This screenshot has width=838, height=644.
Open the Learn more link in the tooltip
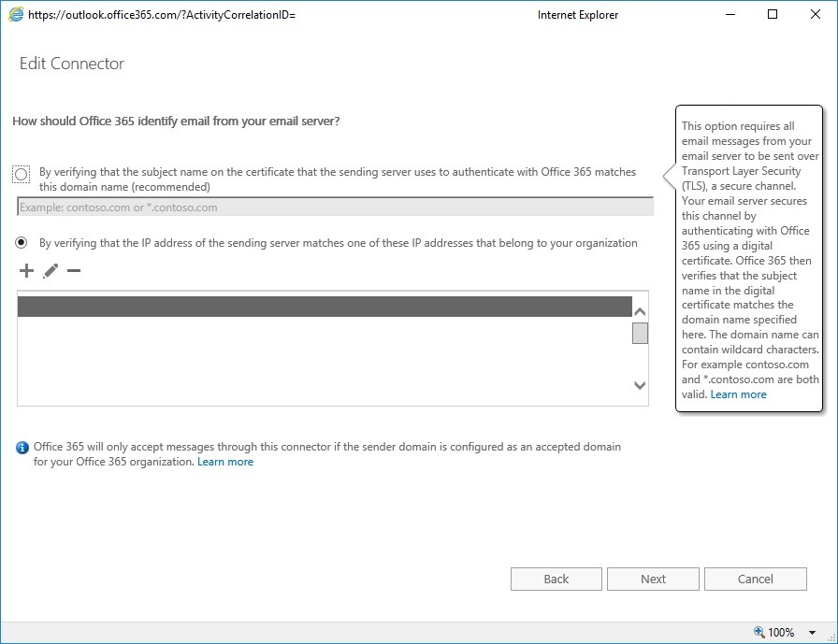tap(738, 394)
